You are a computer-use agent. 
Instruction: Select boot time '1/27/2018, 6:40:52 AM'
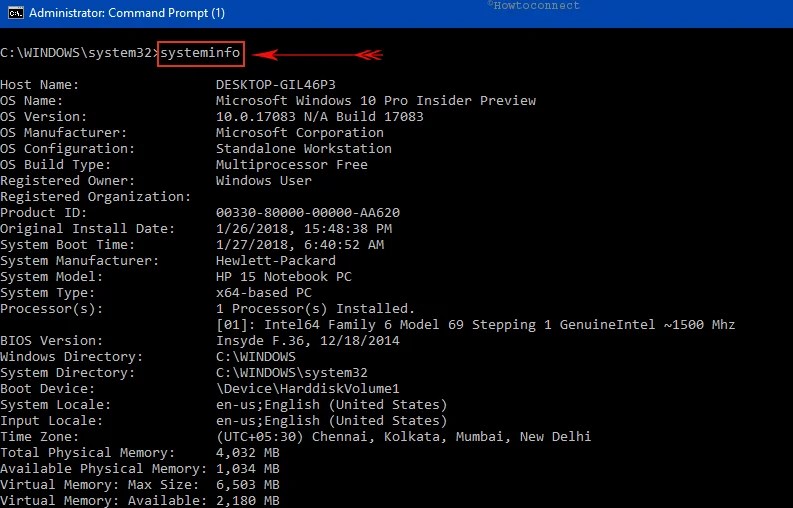(300, 245)
